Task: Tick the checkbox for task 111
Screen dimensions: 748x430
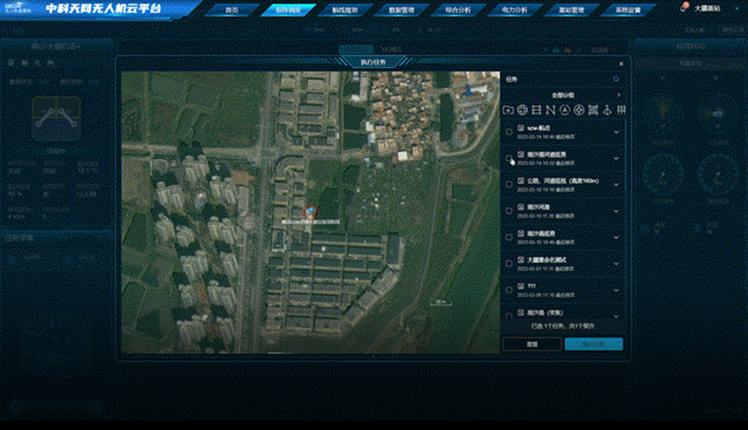Action: pos(509,288)
